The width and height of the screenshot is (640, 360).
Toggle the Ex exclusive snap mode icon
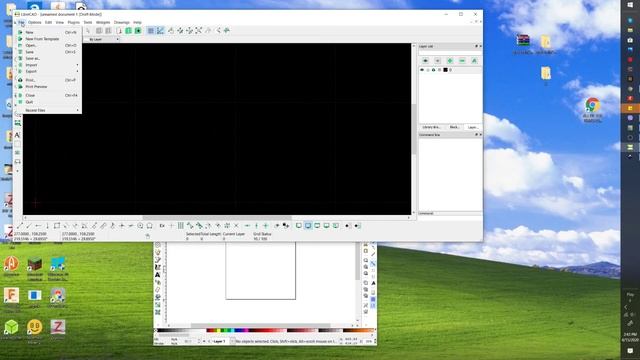click(x=162, y=226)
